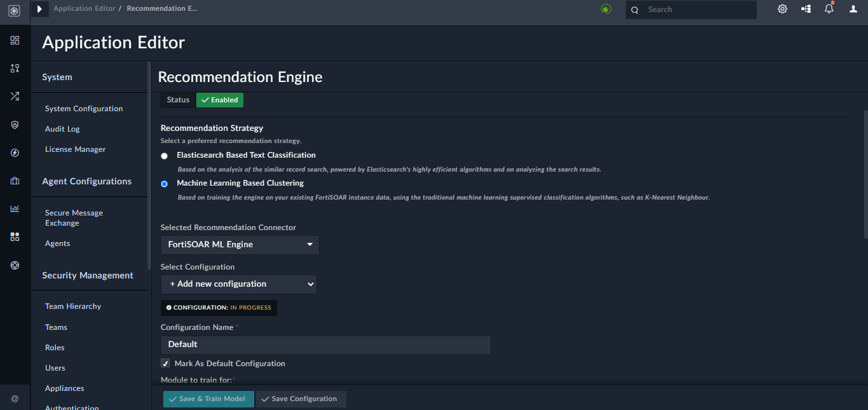Viewport: 868px width, 410px height.
Task: Open the Selected Recommendation Connector dropdown
Action: 240,245
